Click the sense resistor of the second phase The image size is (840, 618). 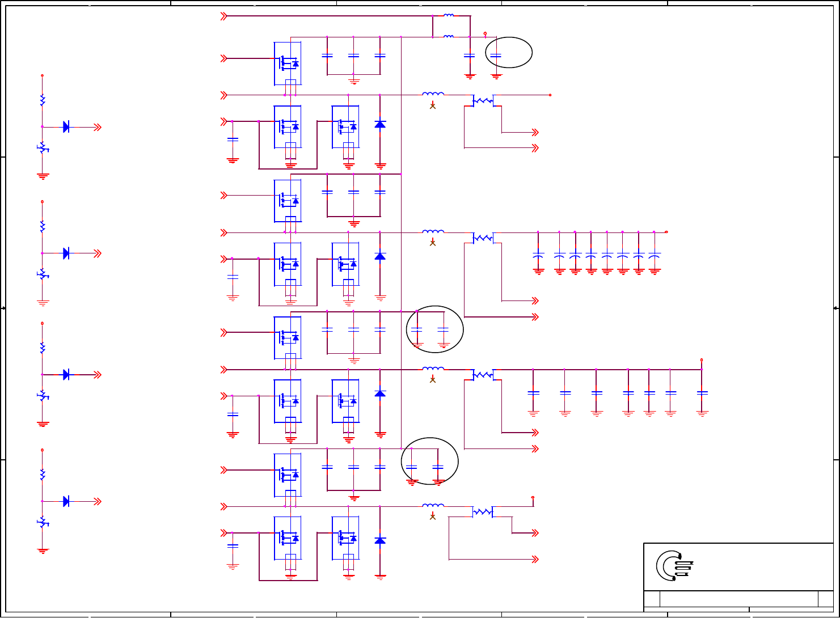click(x=483, y=238)
